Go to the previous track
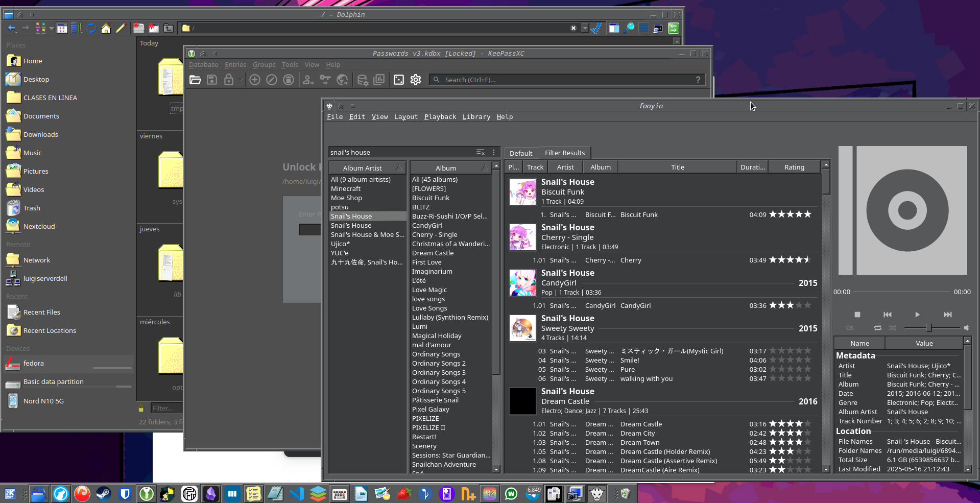Image resolution: width=980 pixels, height=503 pixels. (888, 315)
